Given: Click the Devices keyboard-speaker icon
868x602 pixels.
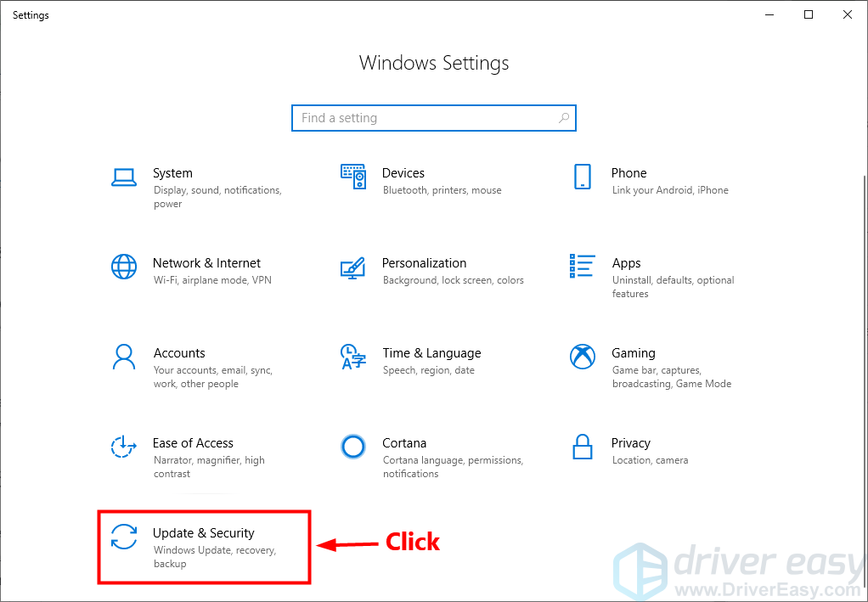Looking at the screenshot, I should click(x=353, y=177).
